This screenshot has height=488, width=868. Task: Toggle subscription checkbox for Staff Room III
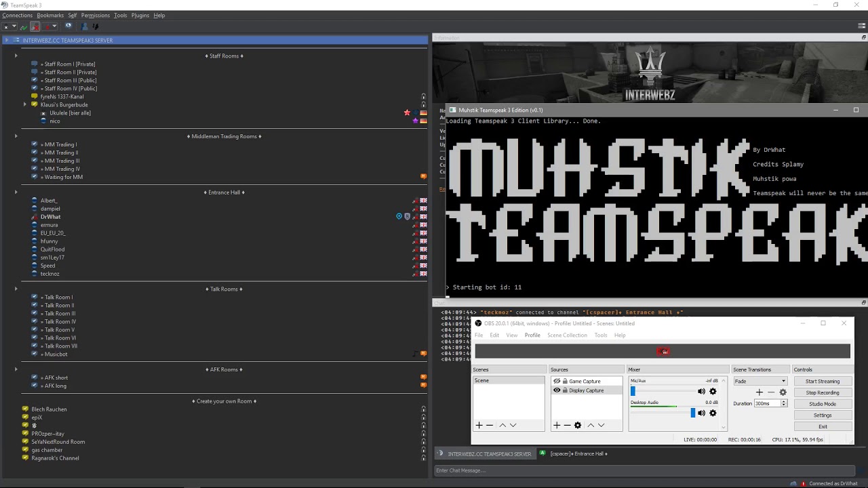[x=35, y=80]
